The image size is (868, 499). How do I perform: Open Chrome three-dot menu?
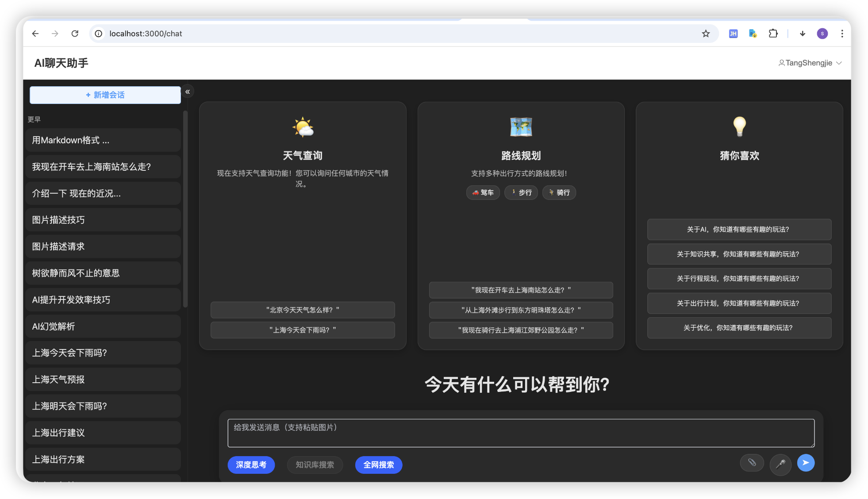(x=842, y=34)
